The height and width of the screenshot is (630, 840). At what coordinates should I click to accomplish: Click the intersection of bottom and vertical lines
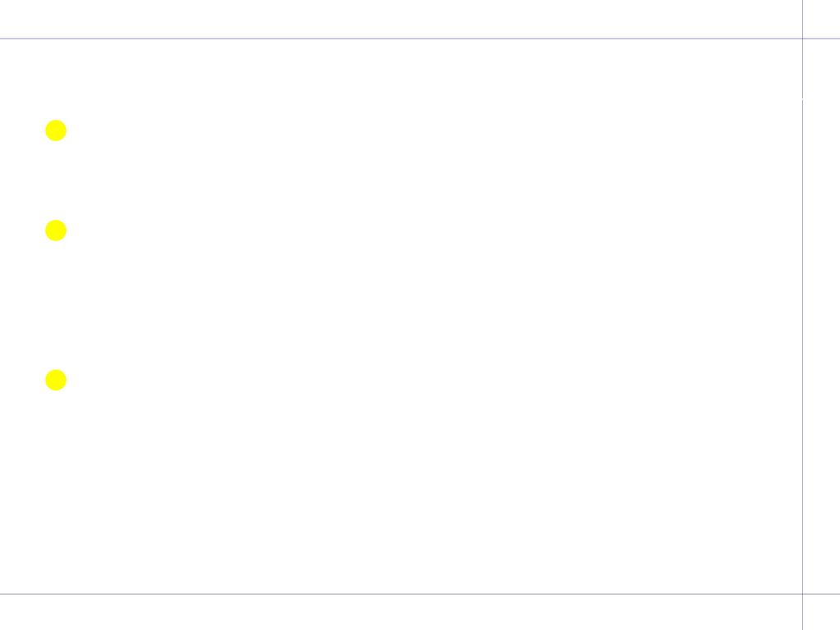802,594
